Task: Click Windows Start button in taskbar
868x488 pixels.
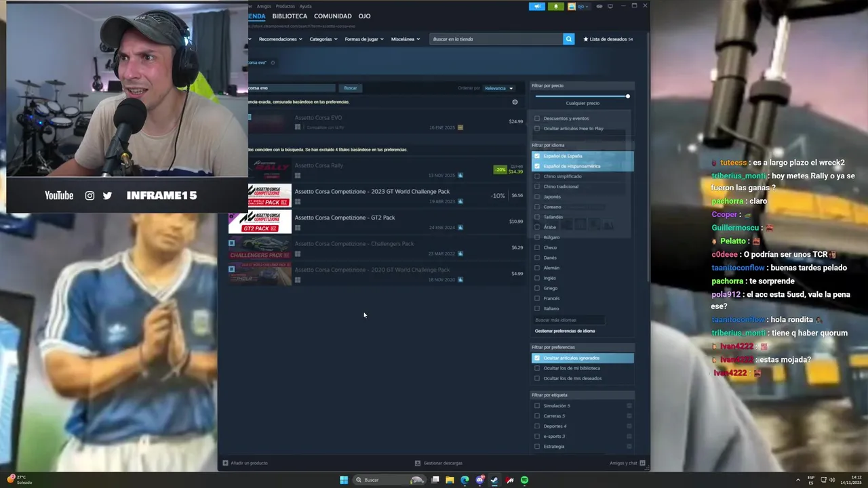Action: 344,480
